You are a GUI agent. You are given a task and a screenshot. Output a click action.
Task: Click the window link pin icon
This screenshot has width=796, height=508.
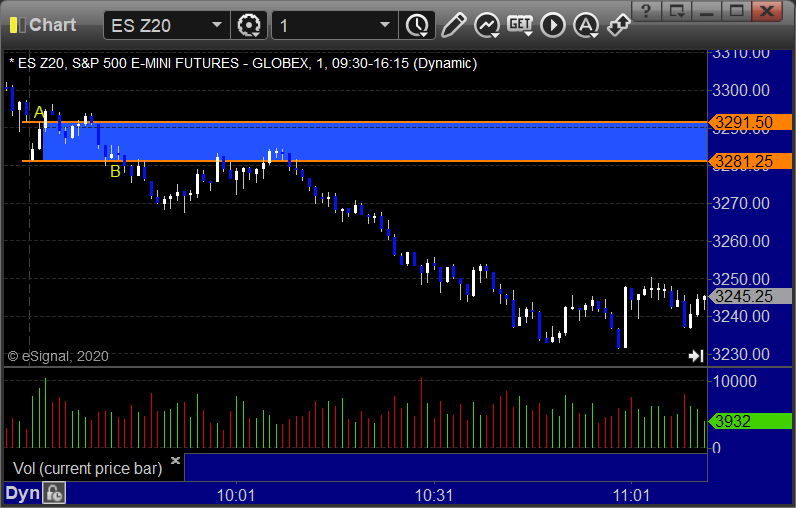tap(619, 25)
